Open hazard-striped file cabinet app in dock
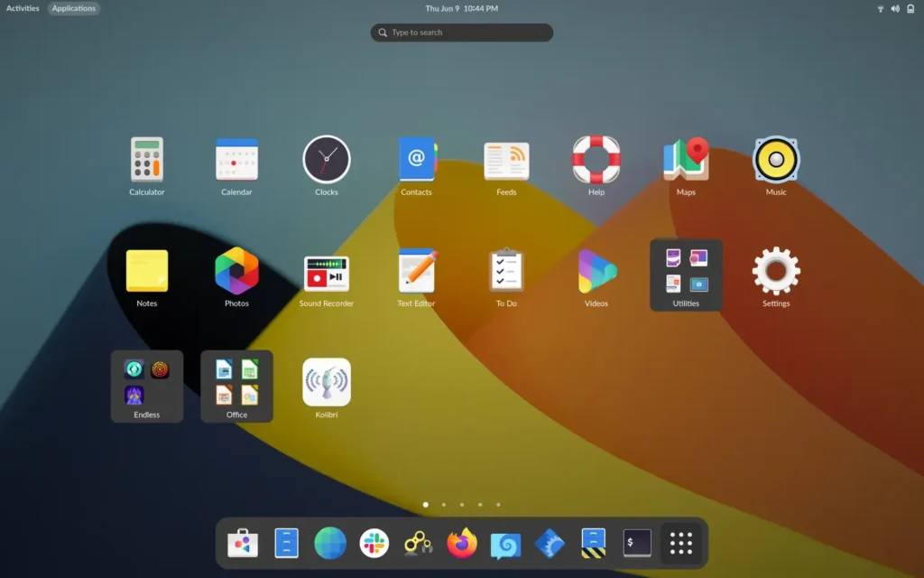 [594, 543]
